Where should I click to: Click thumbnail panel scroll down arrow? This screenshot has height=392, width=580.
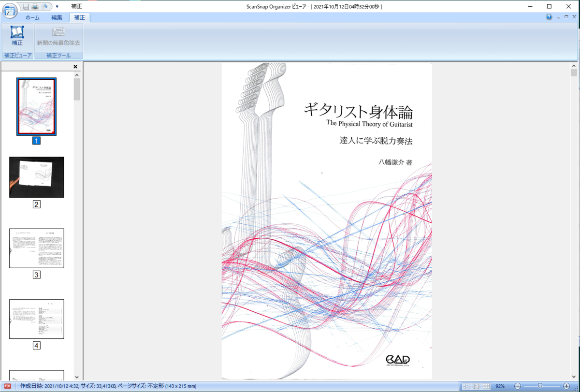77,377
